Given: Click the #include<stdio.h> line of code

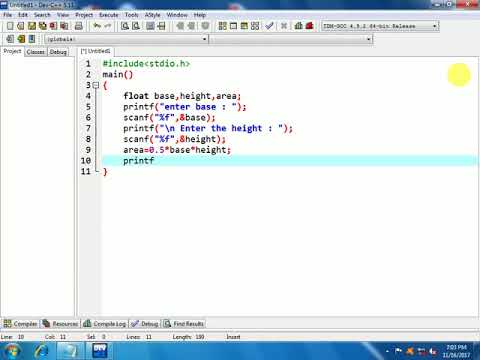Looking at the screenshot, I should 146,64.
